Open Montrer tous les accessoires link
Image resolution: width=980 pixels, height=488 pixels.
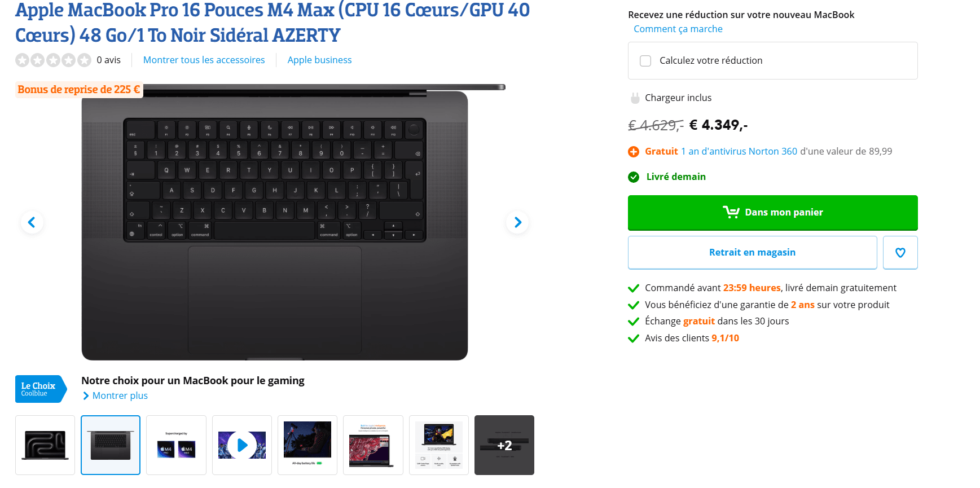click(x=204, y=60)
